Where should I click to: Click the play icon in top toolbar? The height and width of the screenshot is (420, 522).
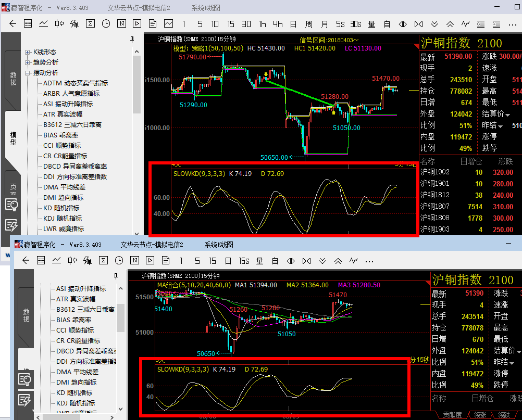(x=137, y=23)
